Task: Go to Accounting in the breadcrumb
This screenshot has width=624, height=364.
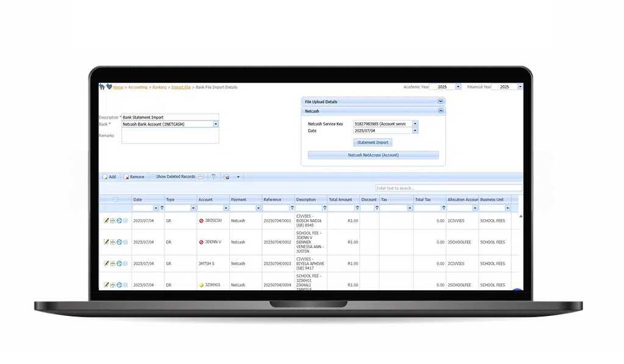Action: pos(138,87)
